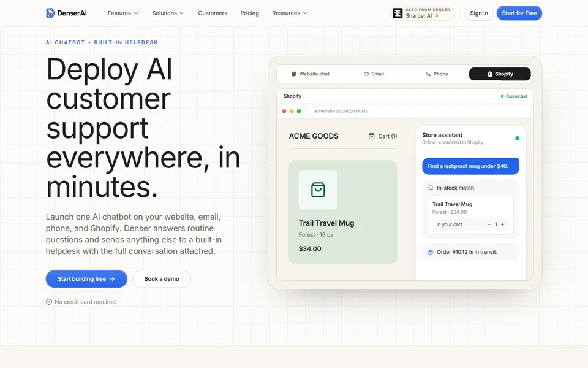Click the 'Order #1042 is in transit.' text
The height and width of the screenshot is (368, 588).
(x=467, y=252)
